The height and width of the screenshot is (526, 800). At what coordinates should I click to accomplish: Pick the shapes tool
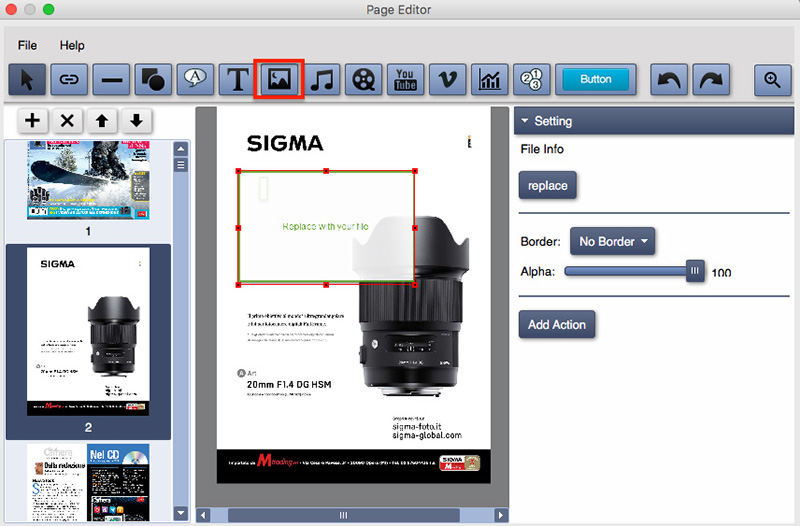[x=153, y=80]
